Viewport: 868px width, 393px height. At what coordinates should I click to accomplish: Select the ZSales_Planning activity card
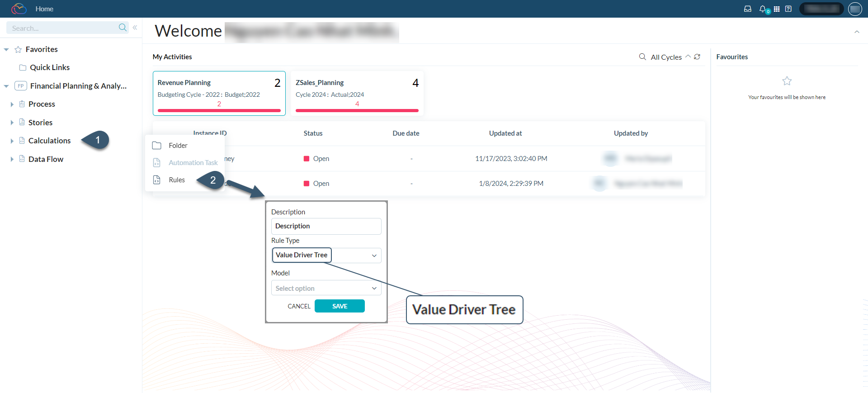pyautogui.click(x=357, y=93)
